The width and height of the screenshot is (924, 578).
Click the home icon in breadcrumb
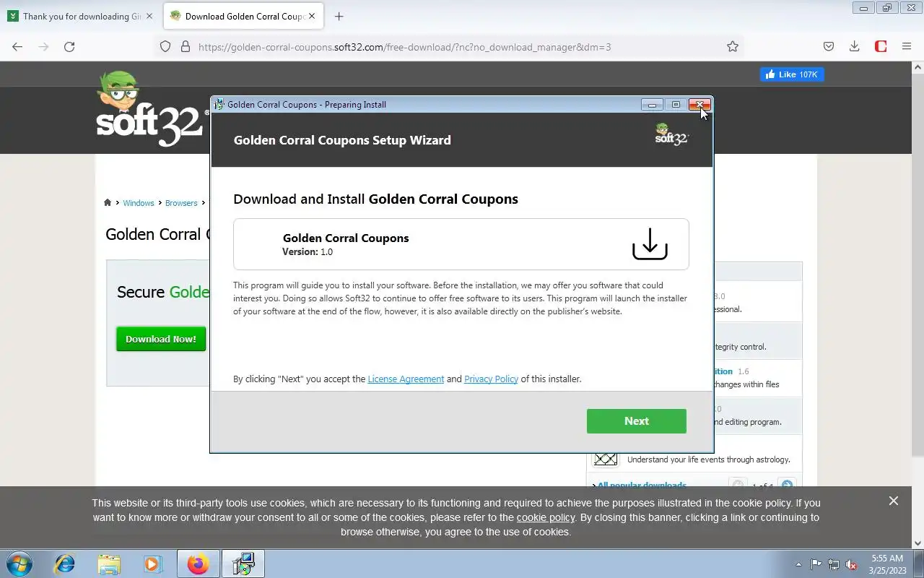coord(108,203)
